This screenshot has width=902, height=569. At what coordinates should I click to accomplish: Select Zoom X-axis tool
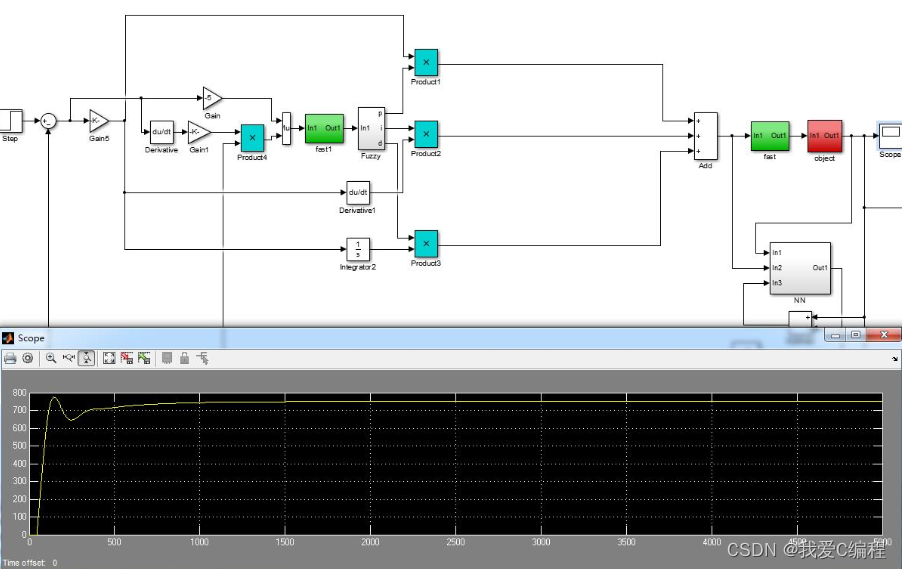point(69,358)
